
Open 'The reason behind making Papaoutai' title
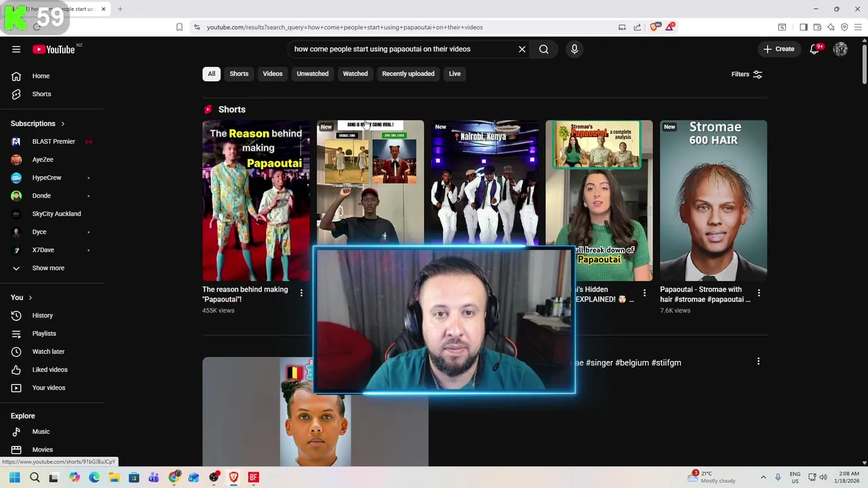pyautogui.click(x=245, y=294)
